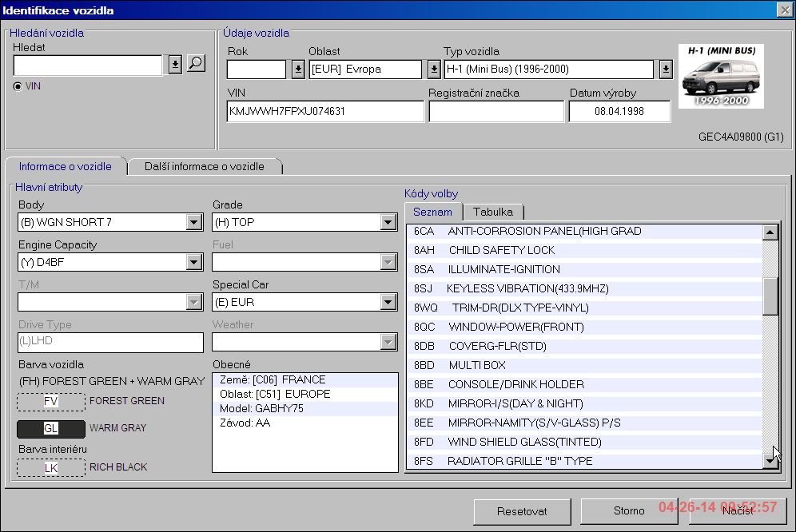
Task: Click option list scrollbar up arrow
Action: (x=770, y=232)
